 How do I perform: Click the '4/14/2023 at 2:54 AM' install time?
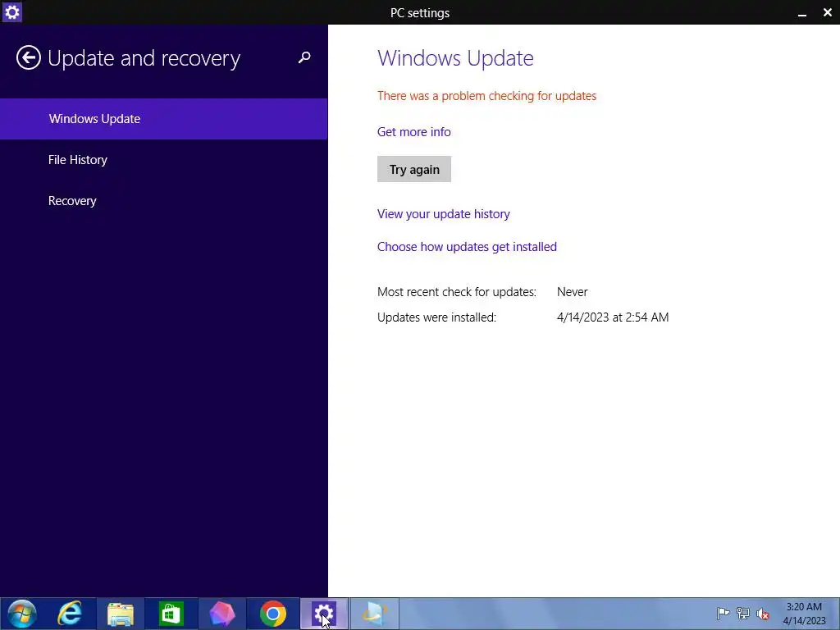pyautogui.click(x=613, y=317)
